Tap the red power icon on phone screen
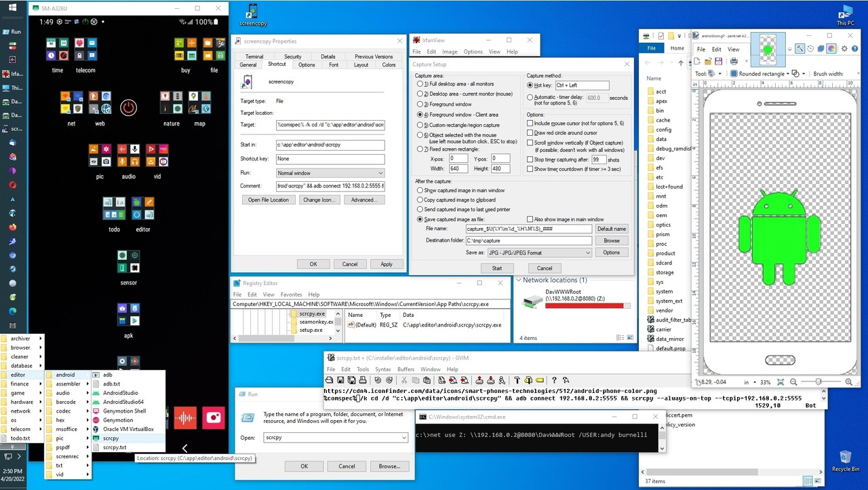This screenshot has height=490, width=868. (x=128, y=107)
